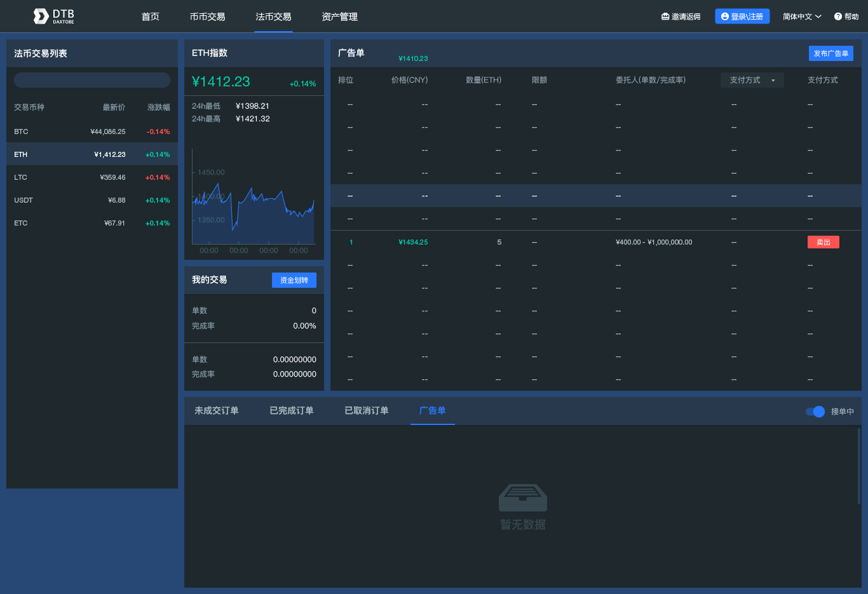Click the 24h最高 ¥1421.32 value

pos(252,119)
